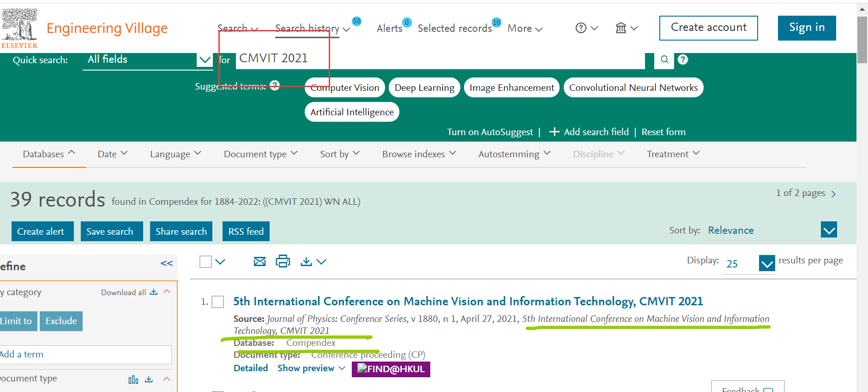Select the Computer Vision suggested term
Screen dimensions: 868x392
click(345, 88)
